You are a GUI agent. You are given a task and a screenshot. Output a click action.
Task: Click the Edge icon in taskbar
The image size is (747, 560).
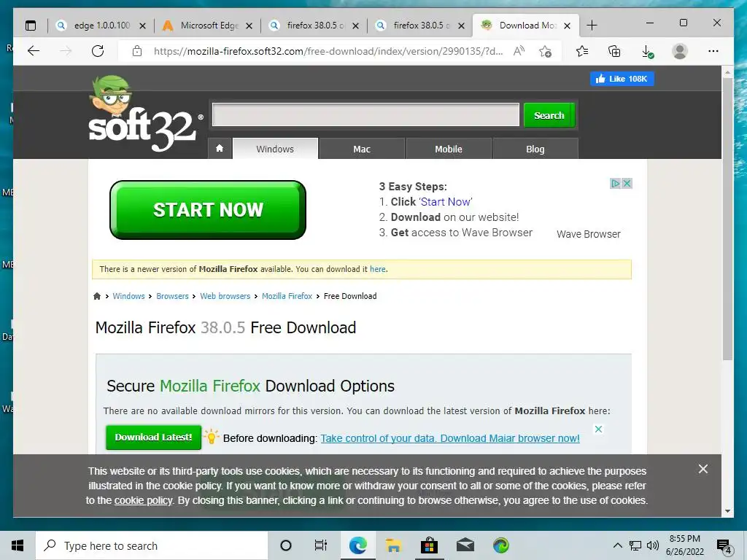tap(357, 545)
